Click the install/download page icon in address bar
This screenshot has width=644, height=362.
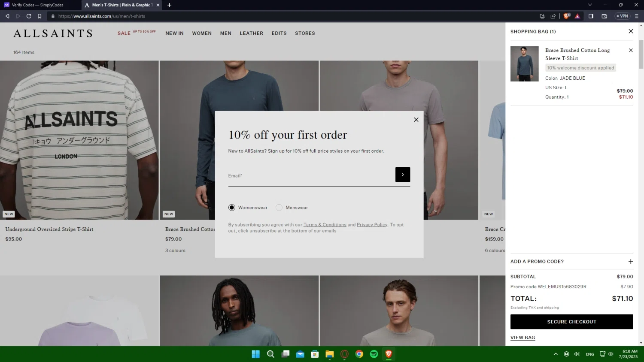pos(542,16)
